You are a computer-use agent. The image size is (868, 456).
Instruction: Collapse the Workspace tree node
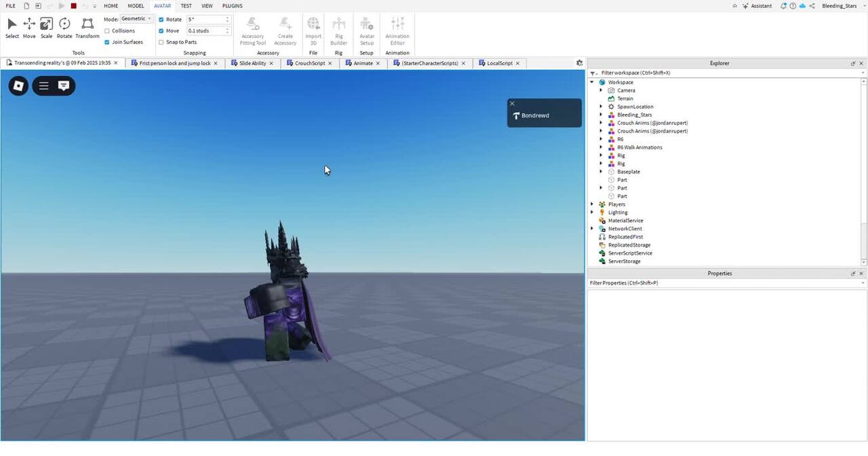(x=592, y=82)
